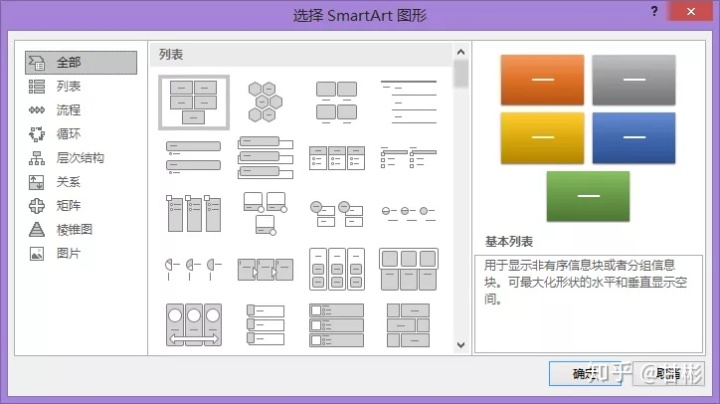Choose the hexagon cluster list layout
The height and width of the screenshot is (404, 720).
(265, 102)
